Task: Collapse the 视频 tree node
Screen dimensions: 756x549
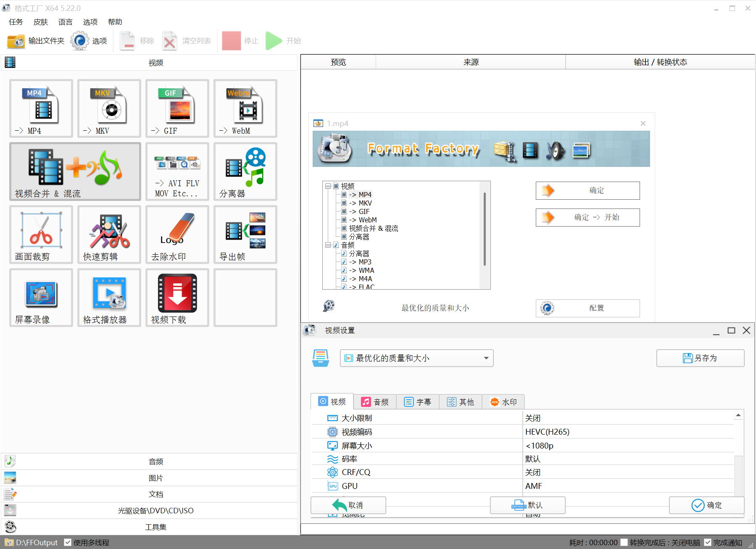Action: click(328, 186)
